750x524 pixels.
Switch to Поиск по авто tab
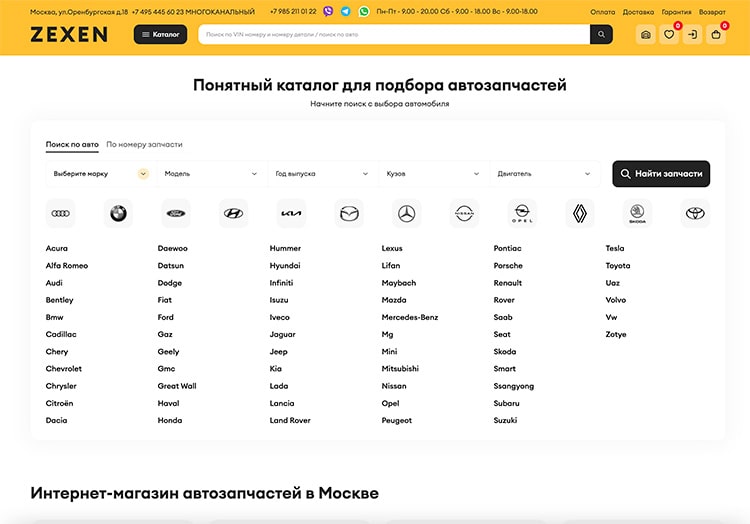click(72, 144)
